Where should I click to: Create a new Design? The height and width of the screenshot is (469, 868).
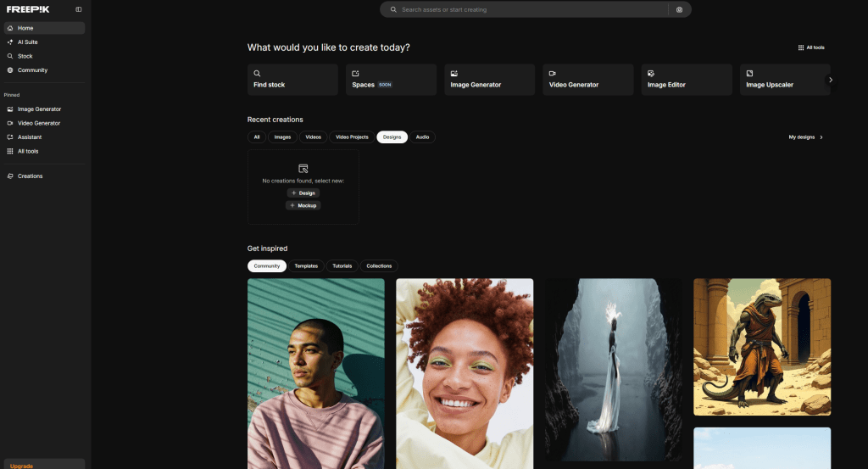tap(303, 193)
